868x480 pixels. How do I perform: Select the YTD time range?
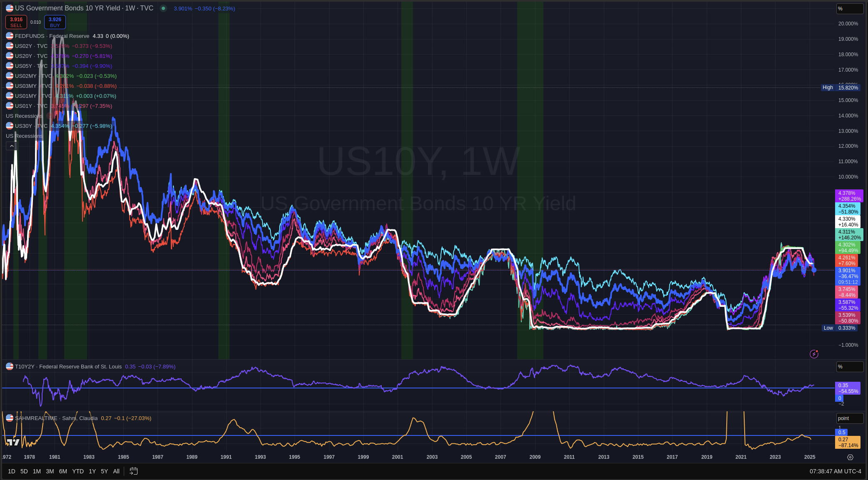click(78, 471)
